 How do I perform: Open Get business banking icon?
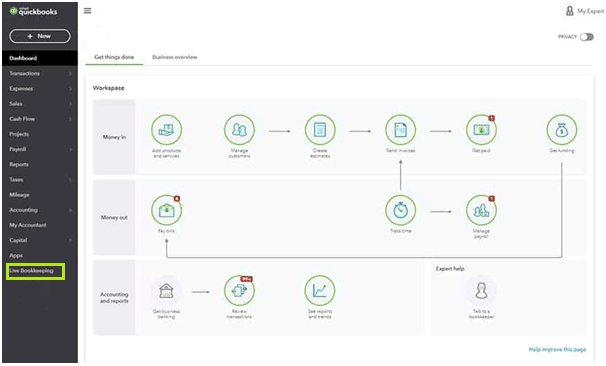click(x=166, y=291)
